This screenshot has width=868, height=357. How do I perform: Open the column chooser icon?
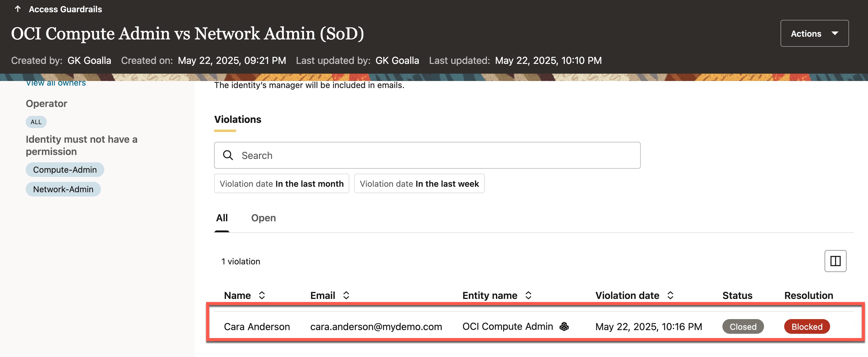point(835,261)
